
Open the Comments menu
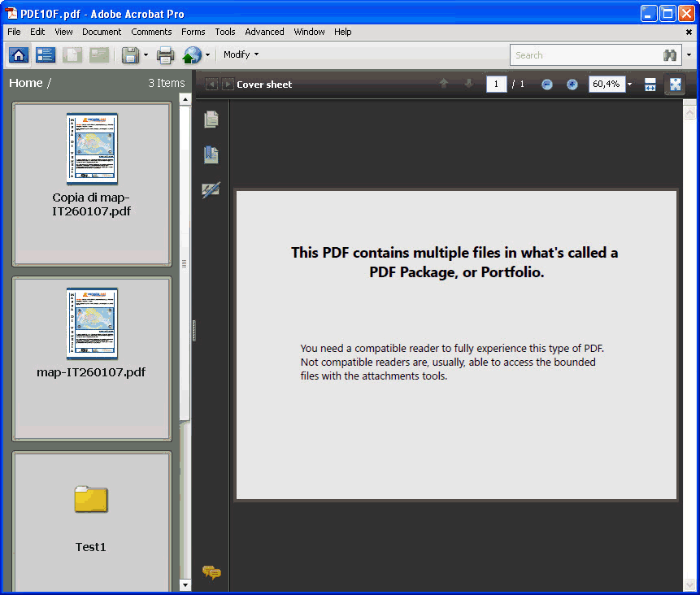click(151, 32)
